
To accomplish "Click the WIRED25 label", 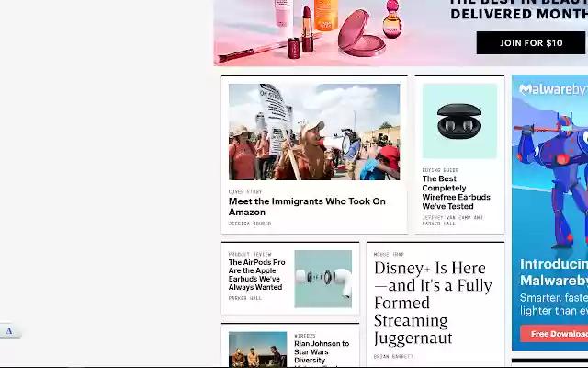I will coord(305,336).
